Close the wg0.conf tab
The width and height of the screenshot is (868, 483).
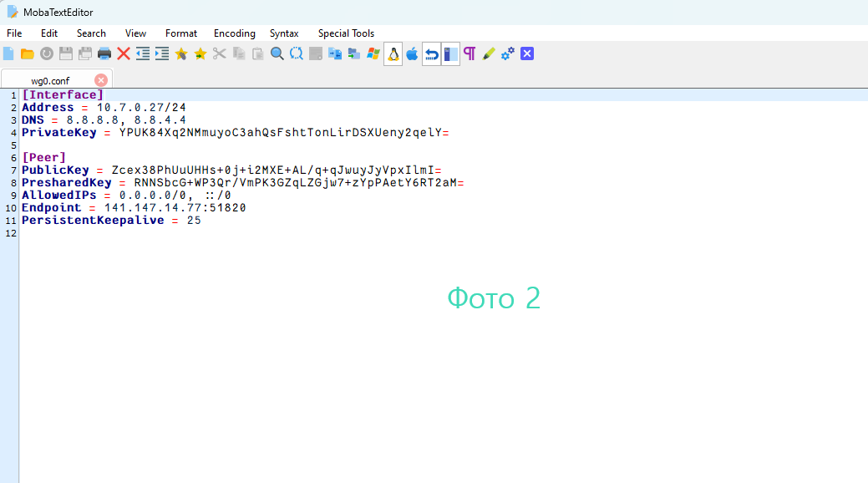101,80
